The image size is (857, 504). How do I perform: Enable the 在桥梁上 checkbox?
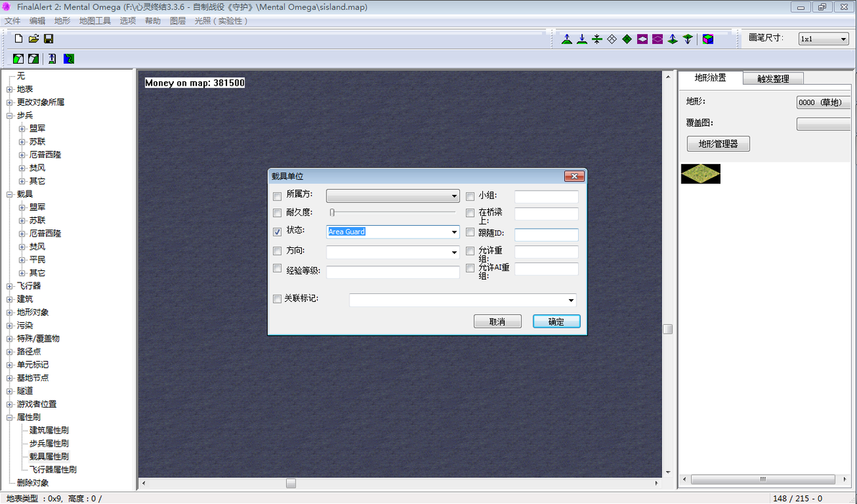pyautogui.click(x=470, y=213)
